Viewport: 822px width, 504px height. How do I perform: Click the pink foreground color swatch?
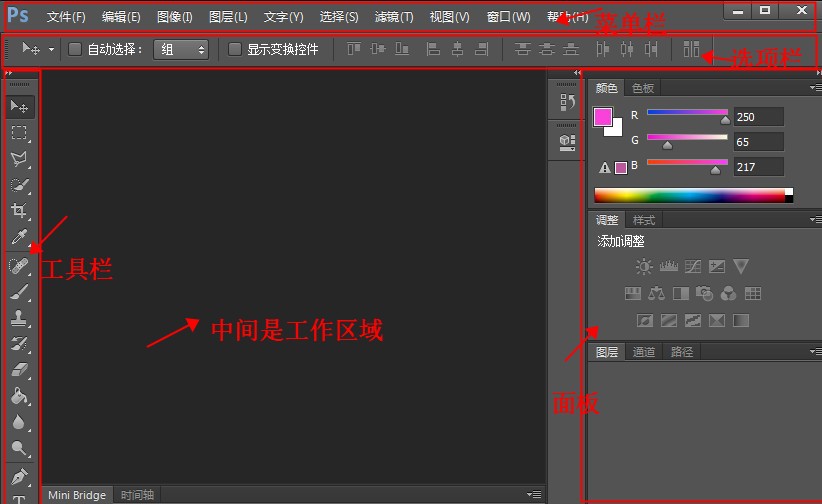602,116
